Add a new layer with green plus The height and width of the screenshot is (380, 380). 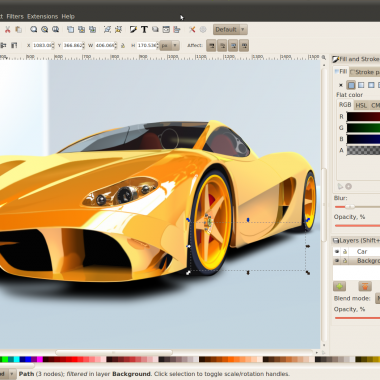(x=339, y=286)
